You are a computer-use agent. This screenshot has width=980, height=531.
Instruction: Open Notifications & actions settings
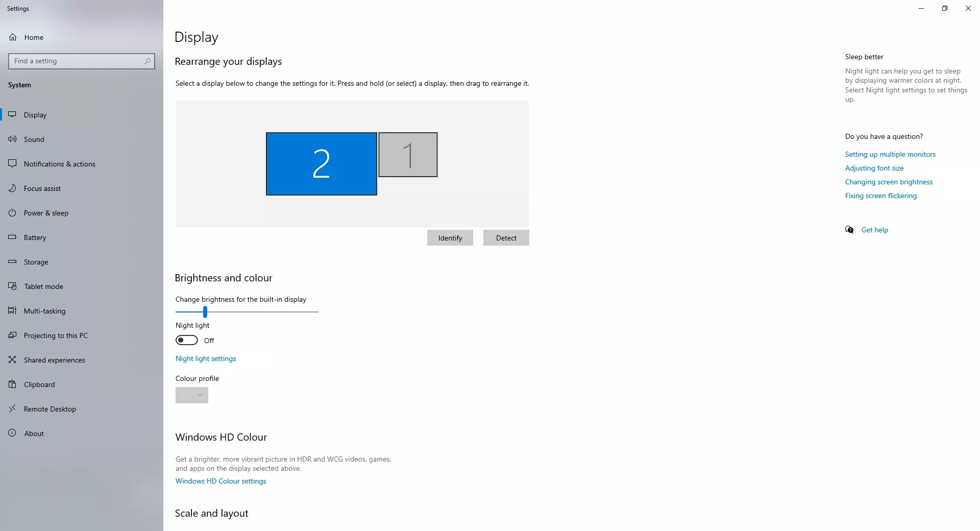pyautogui.click(x=82, y=164)
